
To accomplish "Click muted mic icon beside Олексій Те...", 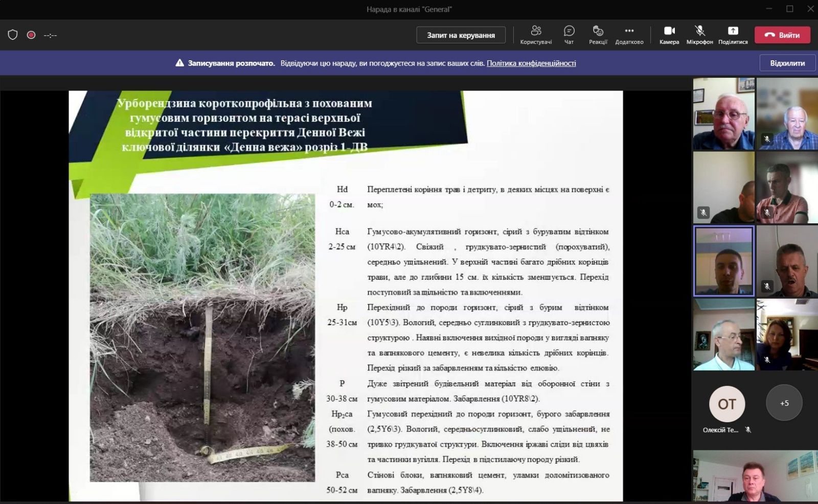I will [x=748, y=430].
